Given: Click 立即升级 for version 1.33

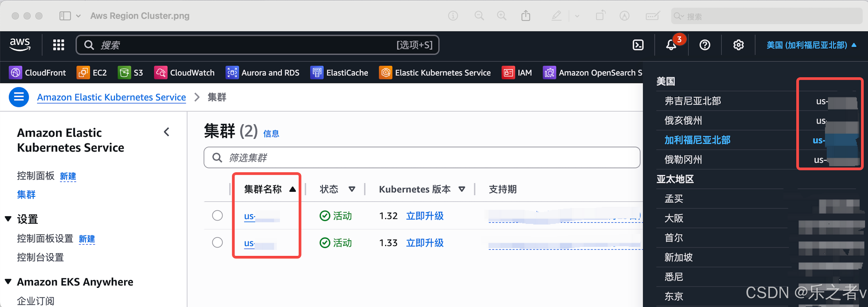Looking at the screenshot, I should [x=425, y=243].
